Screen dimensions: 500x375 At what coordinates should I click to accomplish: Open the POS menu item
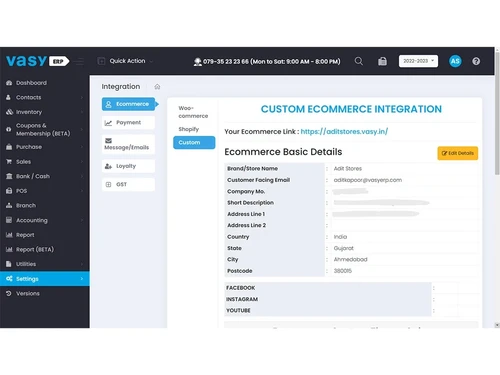click(21, 191)
